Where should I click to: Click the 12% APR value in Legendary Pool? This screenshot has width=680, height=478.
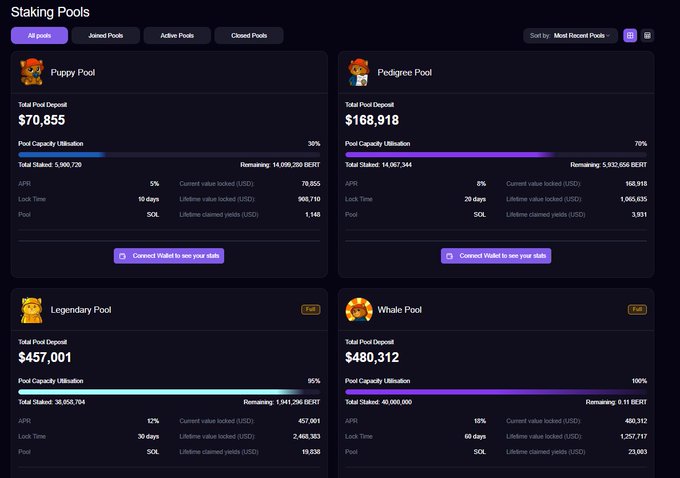pos(153,421)
